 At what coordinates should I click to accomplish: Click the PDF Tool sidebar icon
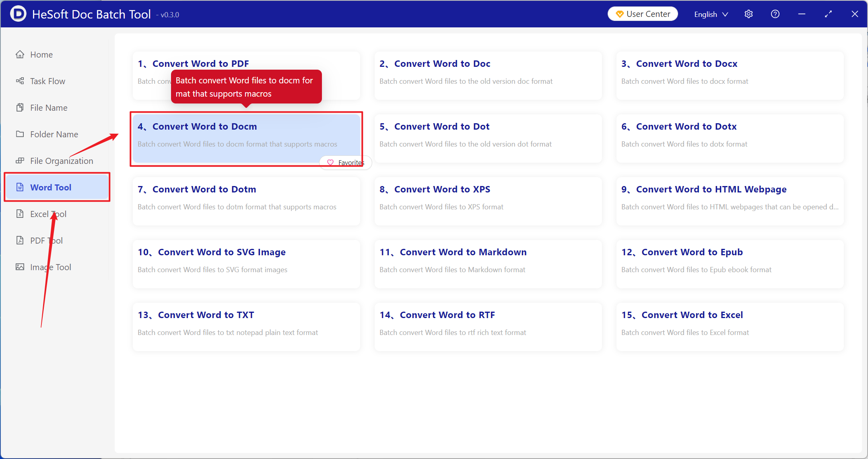(20, 240)
